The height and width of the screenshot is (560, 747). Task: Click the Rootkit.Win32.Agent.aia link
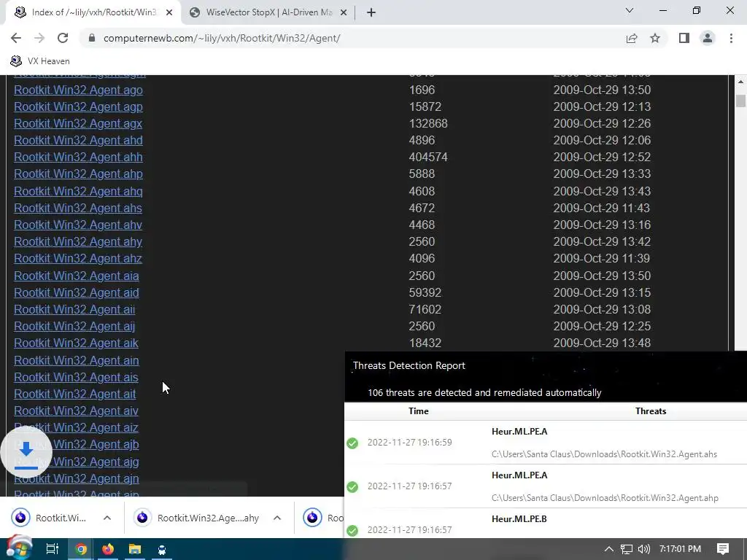76,276
